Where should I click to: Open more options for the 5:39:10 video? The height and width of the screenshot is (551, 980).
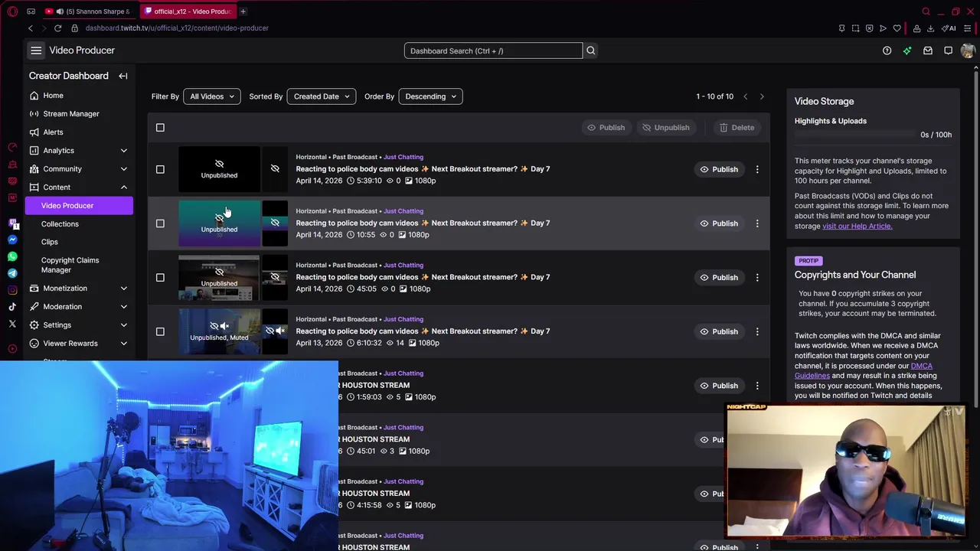pyautogui.click(x=757, y=169)
